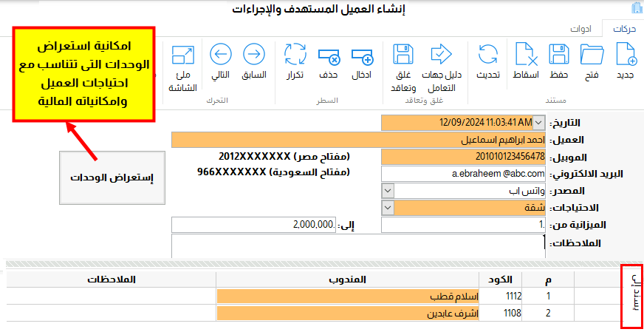Expand the المصدر source dropdown

[x=388, y=191]
